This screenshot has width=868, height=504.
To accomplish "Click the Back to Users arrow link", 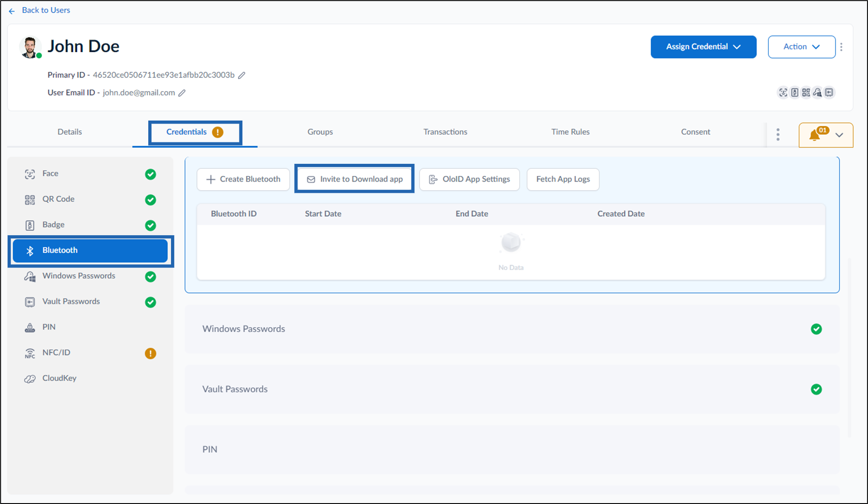I will click(x=39, y=10).
